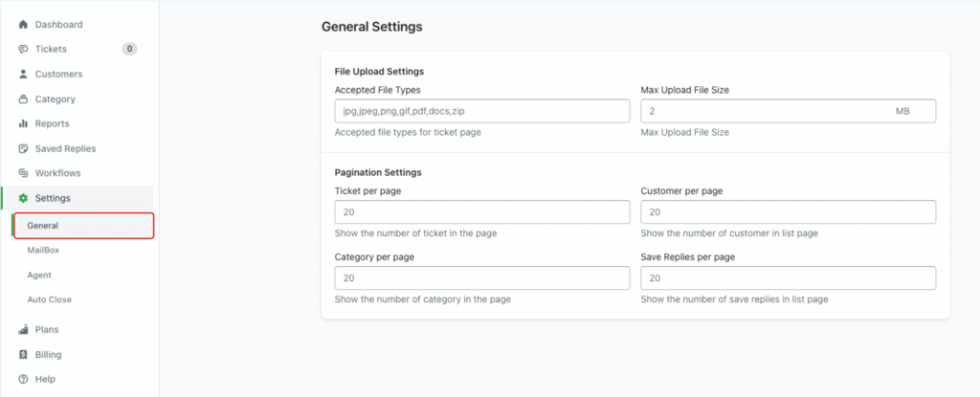This screenshot has height=397, width=980.
Task: Focus the Accepted File Types field
Action: pyautogui.click(x=481, y=111)
